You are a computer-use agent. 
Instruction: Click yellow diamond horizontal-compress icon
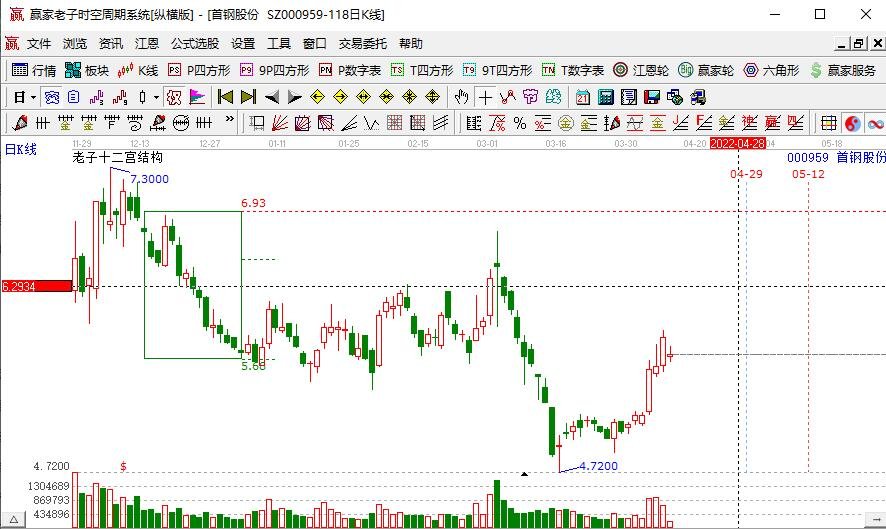pyautogui.click(x=386, y=98)
